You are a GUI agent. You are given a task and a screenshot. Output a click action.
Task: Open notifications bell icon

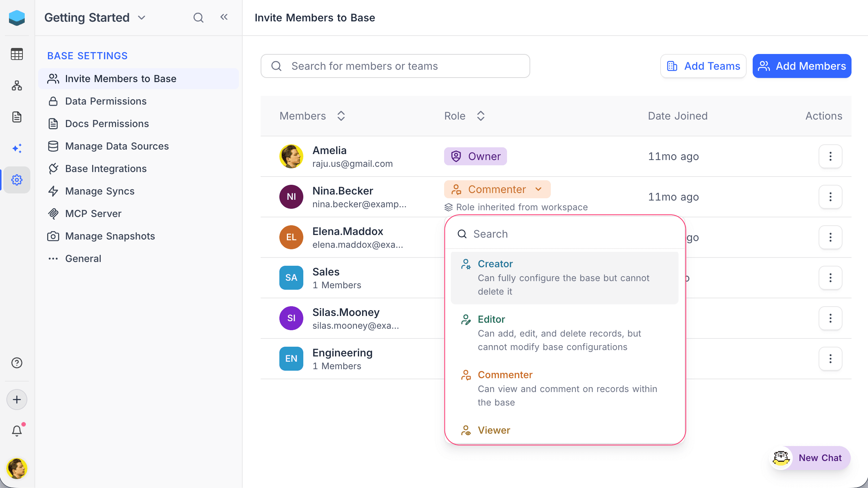tap(17, 431)
